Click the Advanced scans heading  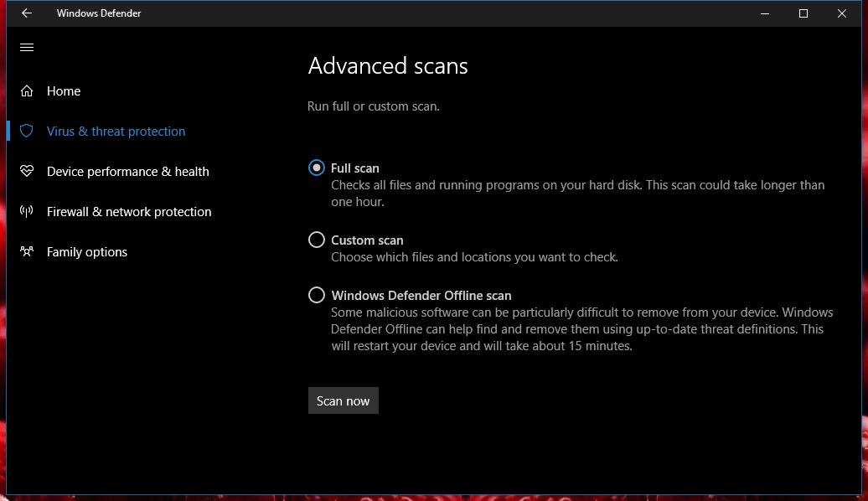(387, 66)
